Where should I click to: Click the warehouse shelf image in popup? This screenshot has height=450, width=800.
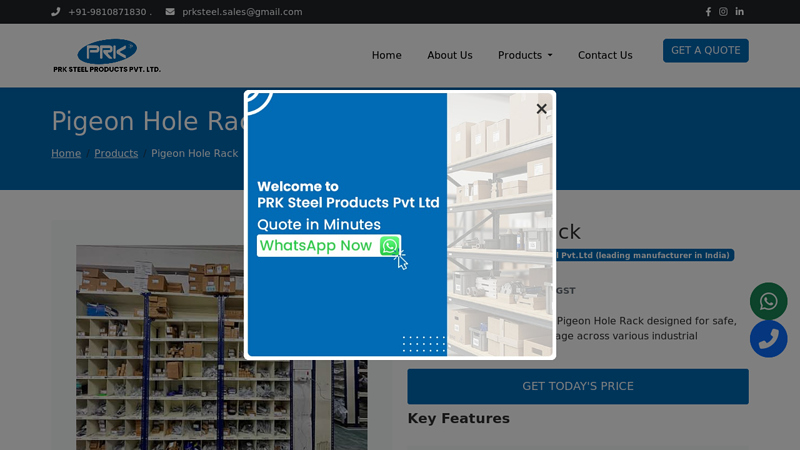(x=499, y=224)
